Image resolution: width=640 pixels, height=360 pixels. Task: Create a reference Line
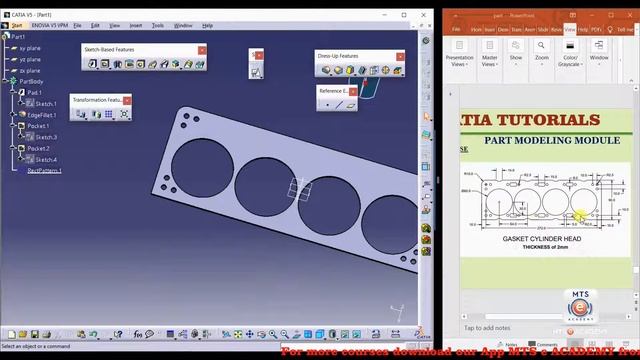pyautogui.click(x=339, y=105)
